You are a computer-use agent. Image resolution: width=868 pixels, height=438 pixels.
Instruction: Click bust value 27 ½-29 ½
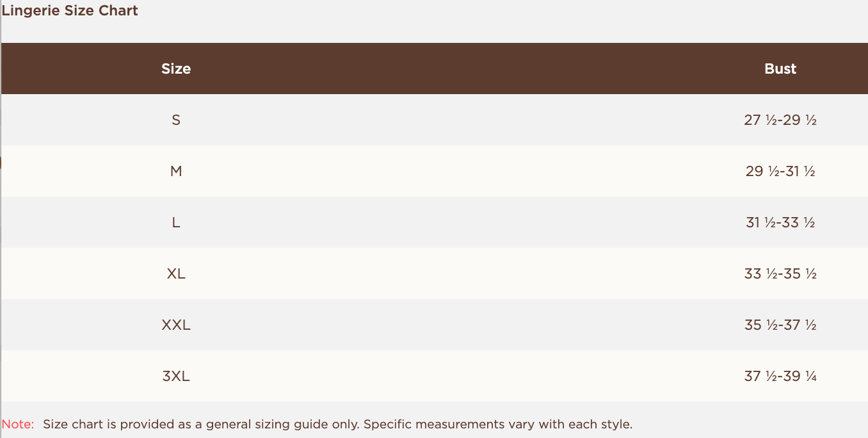point(780,120)
